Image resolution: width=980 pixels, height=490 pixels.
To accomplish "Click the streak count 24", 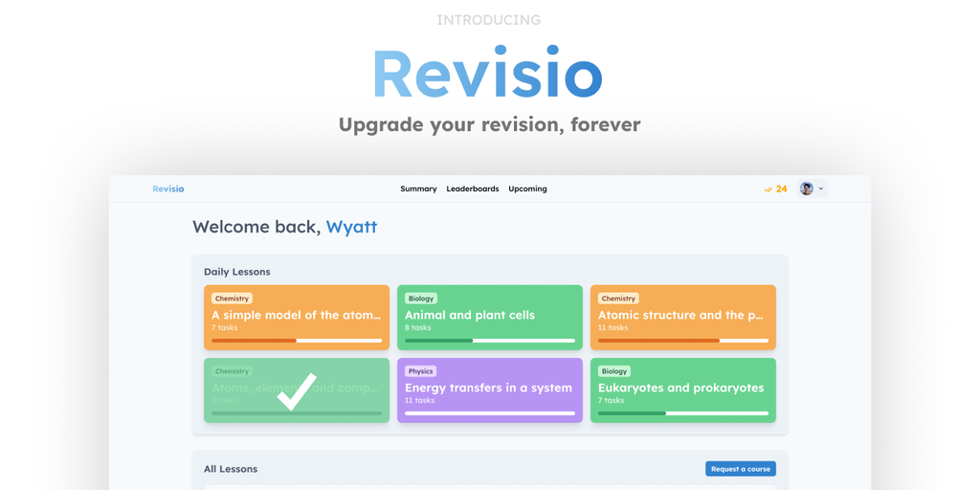I will point(781,189).
